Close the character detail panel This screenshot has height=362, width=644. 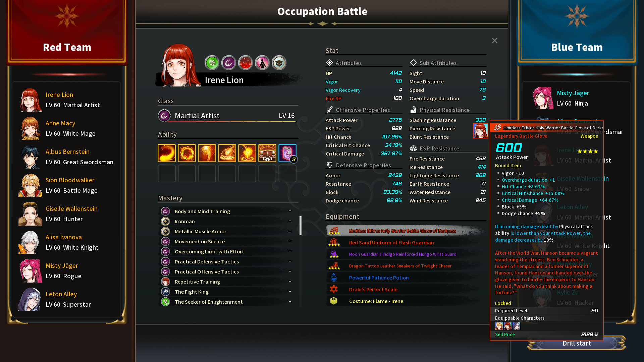pyautogui.click(x=495, y=41)
